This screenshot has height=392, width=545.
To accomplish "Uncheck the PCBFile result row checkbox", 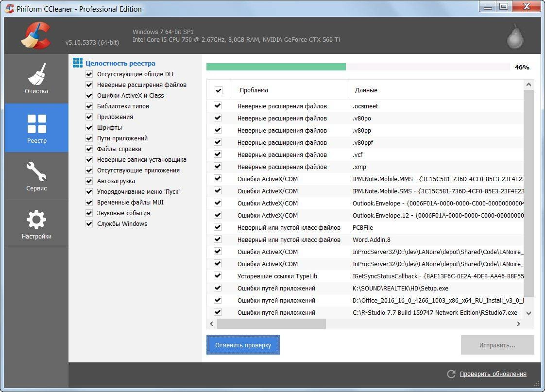I will point(218,227).
